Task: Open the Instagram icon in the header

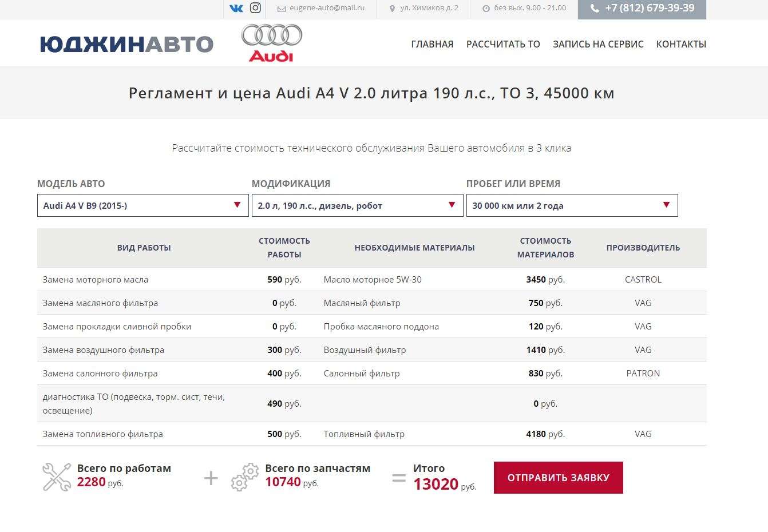Action: pos(255,8)
